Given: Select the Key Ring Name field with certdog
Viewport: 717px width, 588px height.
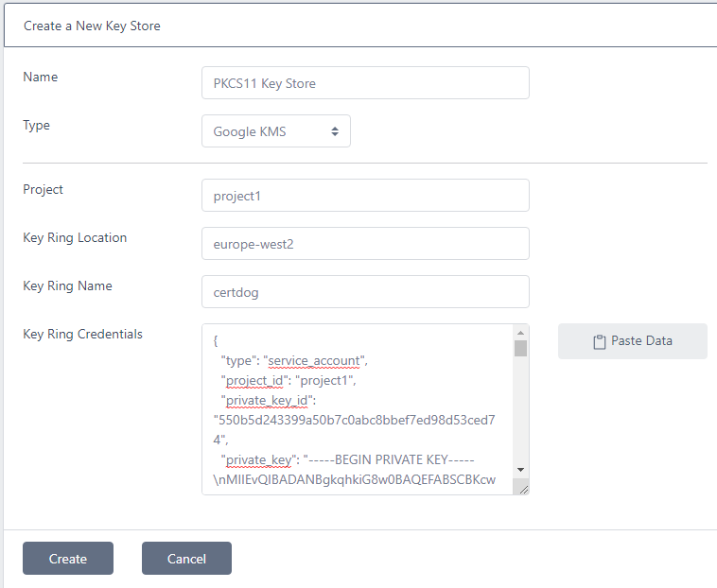Looking at the screenshot, I should click(364, 292).
